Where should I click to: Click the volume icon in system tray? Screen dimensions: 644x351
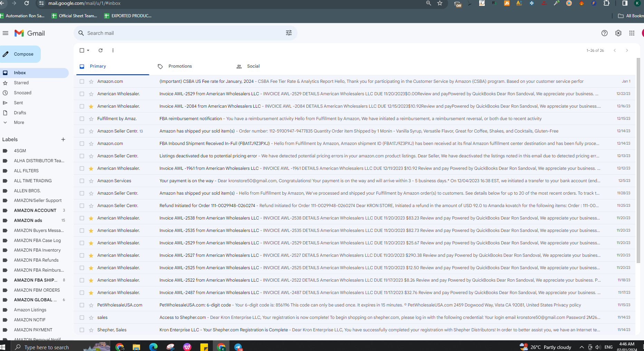[x=598, y=347]
